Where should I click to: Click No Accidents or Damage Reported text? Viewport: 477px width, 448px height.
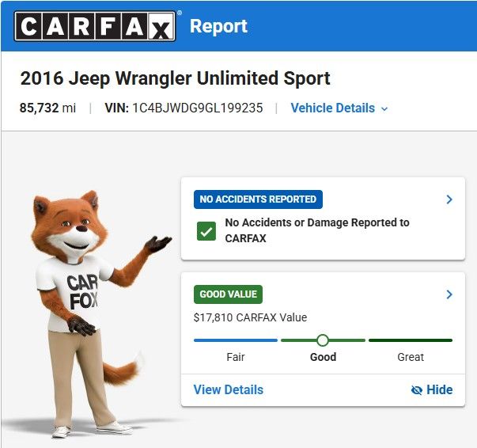tap(317, 230)
